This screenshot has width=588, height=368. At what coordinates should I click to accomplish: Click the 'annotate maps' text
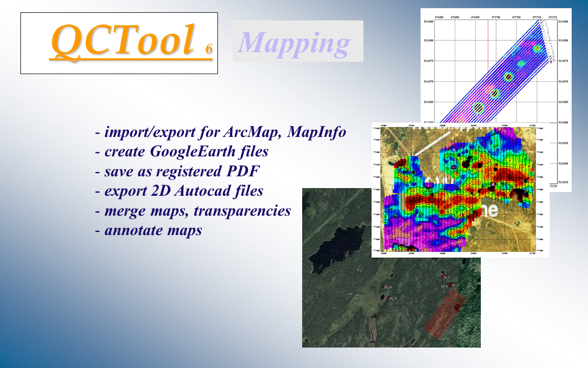coord(149,230)
